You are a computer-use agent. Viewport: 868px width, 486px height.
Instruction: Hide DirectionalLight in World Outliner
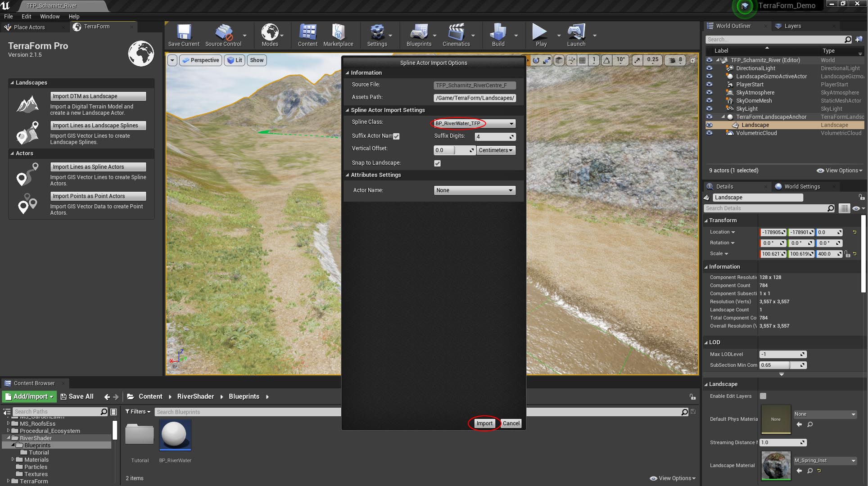pyautogui.click(x=710, y=68)
